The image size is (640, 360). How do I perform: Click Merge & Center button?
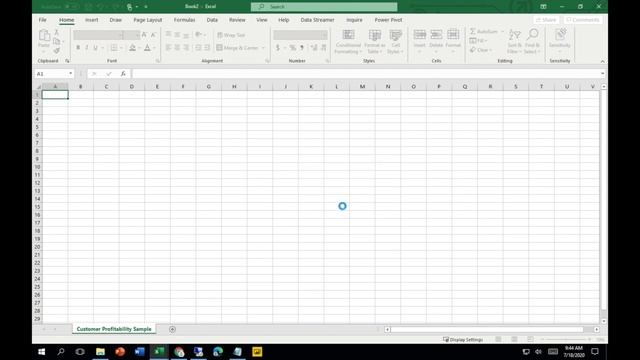point(237,48)
